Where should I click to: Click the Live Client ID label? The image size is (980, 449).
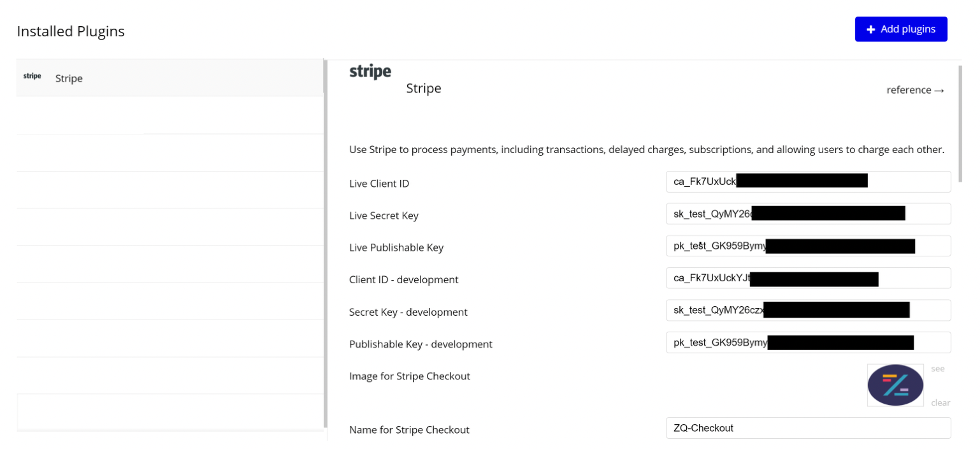[x=379, y=184]
